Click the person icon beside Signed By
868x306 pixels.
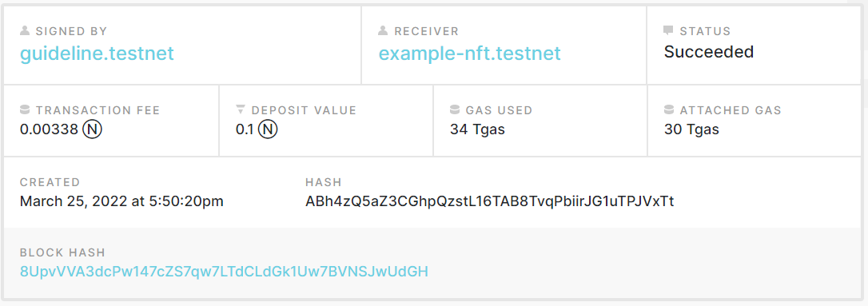(25, 31)
